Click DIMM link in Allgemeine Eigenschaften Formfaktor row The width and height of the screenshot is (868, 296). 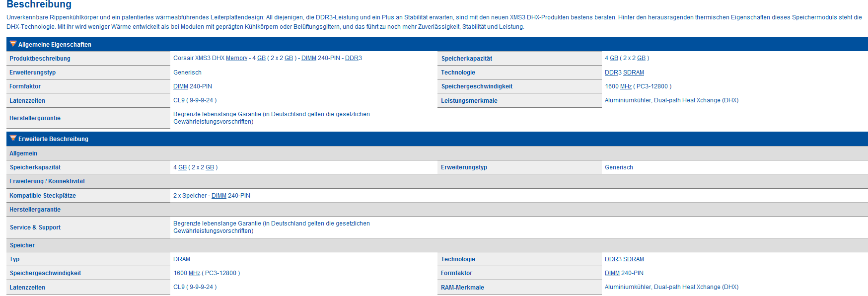tap(180, 86)
